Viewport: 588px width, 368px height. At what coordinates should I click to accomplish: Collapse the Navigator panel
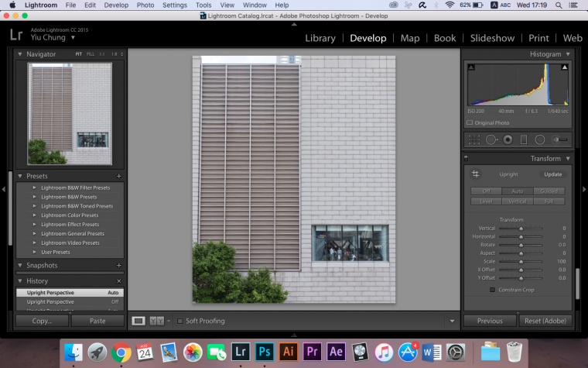click(x=20, y=54)
